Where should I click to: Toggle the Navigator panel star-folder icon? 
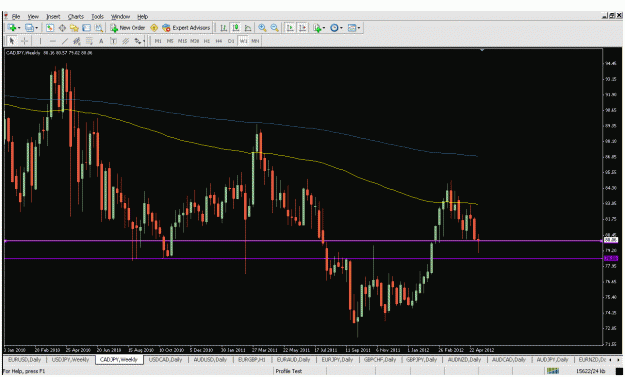[x=74, y=28]
